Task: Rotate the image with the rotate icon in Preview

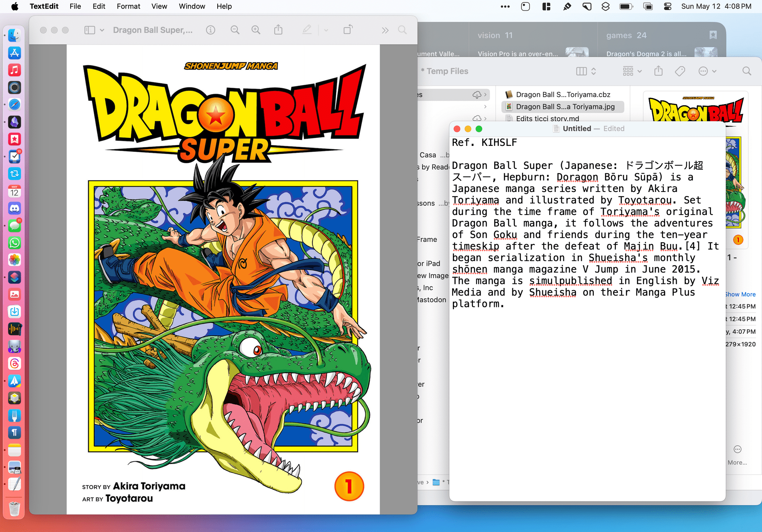Action: pos(348,30)
